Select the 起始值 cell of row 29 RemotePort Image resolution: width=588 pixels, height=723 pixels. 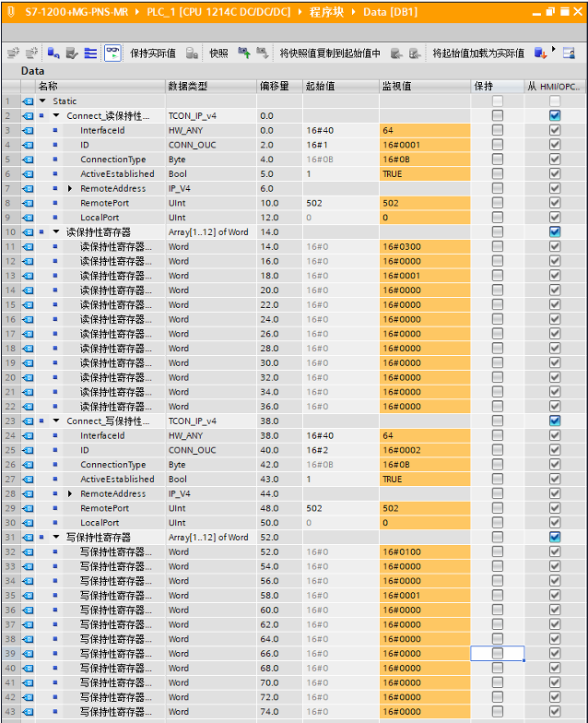coord(339,508)
